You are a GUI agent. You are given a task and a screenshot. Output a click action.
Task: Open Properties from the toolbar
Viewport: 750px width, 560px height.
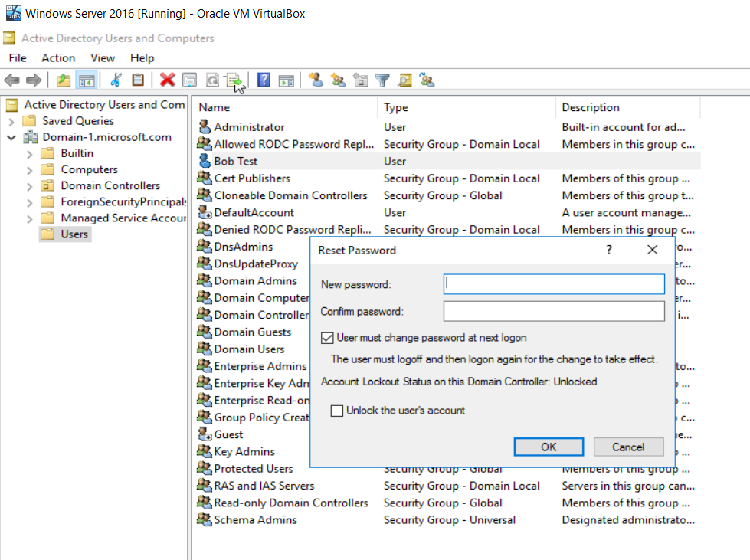[x=190, y=80]
